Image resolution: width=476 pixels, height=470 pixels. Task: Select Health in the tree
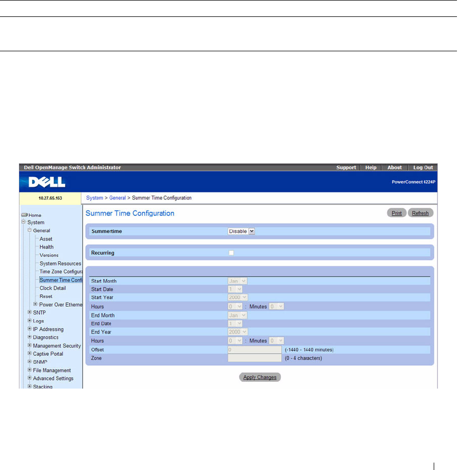tap(47, 247)
